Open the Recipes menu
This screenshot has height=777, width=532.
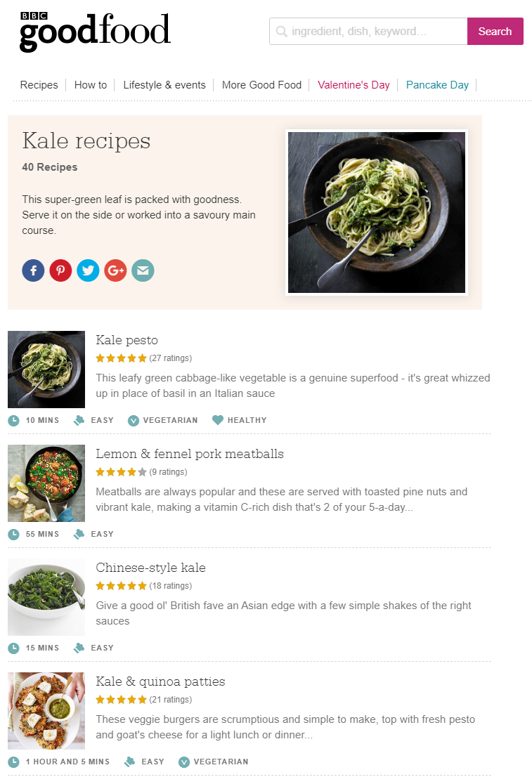(39, 85)
